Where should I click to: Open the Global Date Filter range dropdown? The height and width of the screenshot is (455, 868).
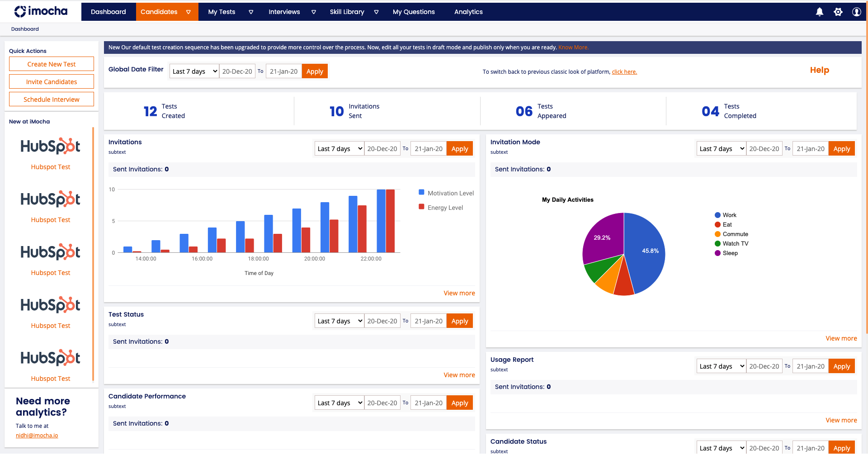[194, 71]
